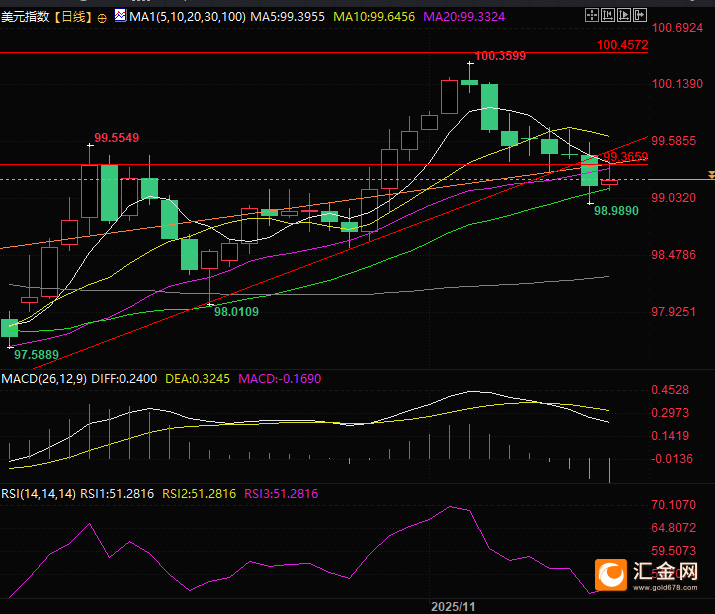Open the 日线 period selector
The height and width of the screenshot is (614, 715).
(73, 17)
